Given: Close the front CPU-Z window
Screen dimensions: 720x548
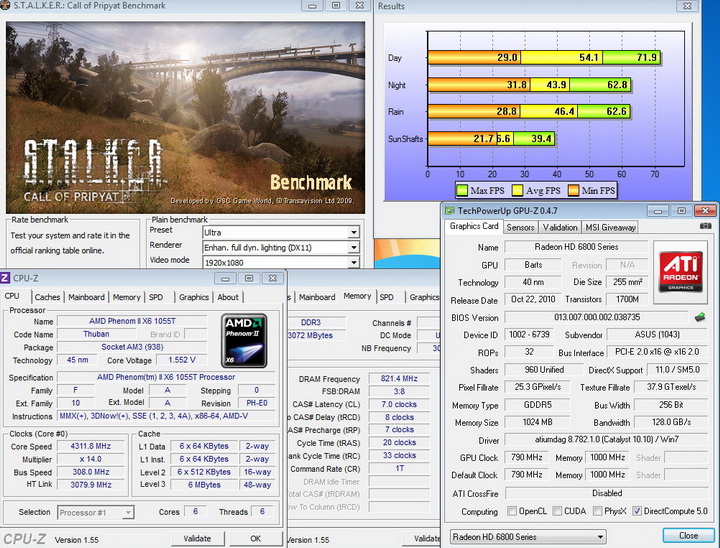Looking at the screenshot, I should coord(273,278).
